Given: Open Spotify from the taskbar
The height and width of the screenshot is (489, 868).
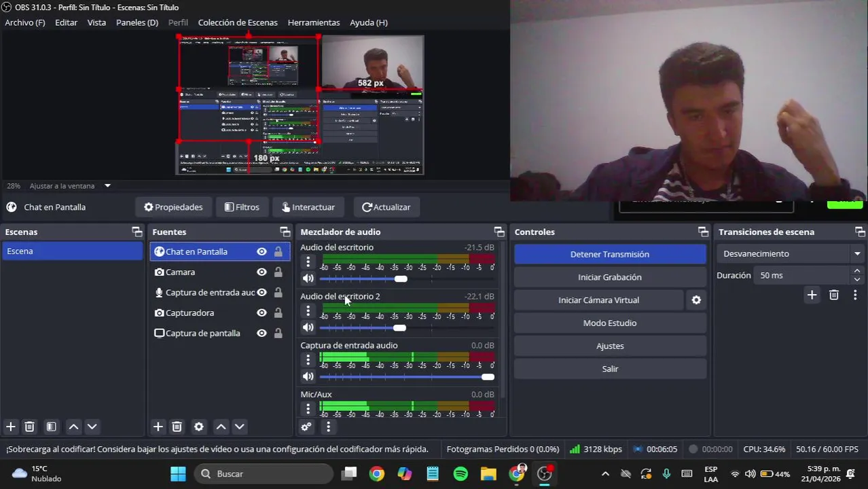Looking at the screenshot, I should coord(460,473).
